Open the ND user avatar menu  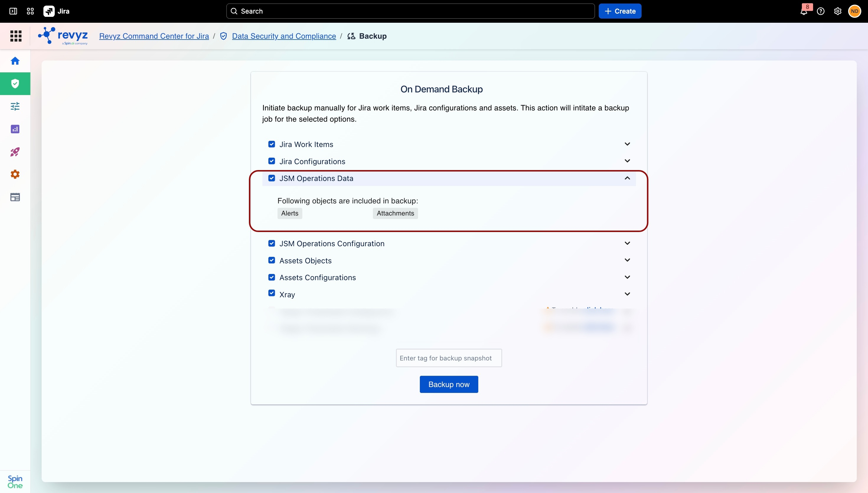[854, 11]
